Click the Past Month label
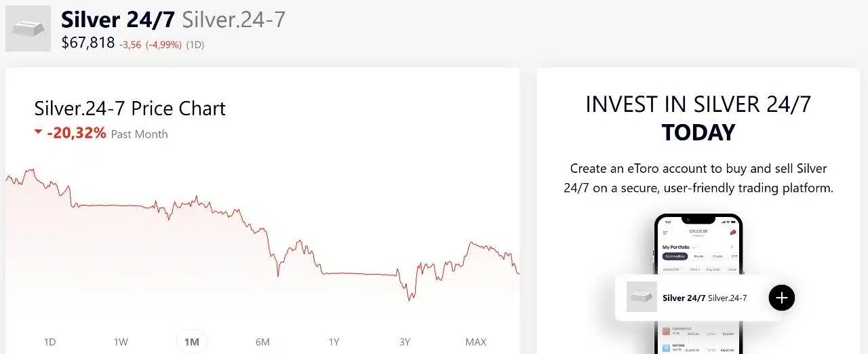This screenshot has width=868, height=354. [x=139, y=134]
